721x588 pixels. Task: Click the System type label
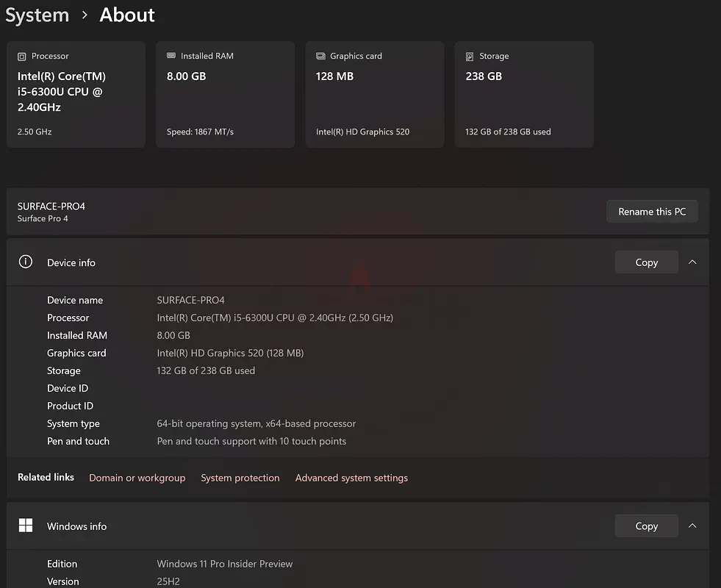[73, 423]
